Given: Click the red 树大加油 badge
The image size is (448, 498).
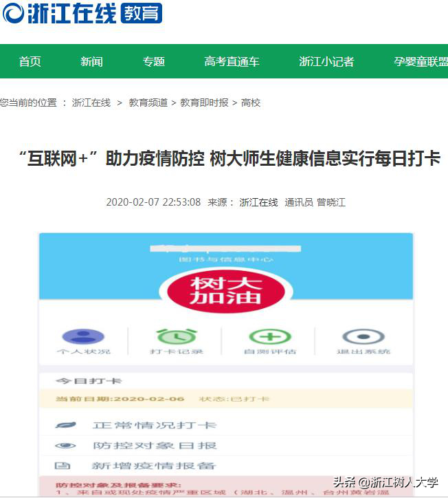Looking at the screenshot, I should click(225, 292).
